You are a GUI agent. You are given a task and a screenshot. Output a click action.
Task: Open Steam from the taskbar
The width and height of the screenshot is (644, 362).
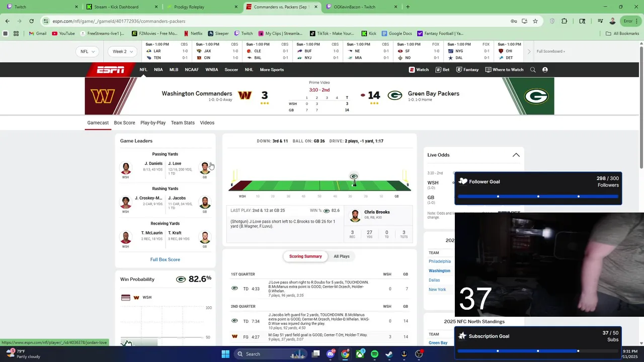[x=389, y=354]
